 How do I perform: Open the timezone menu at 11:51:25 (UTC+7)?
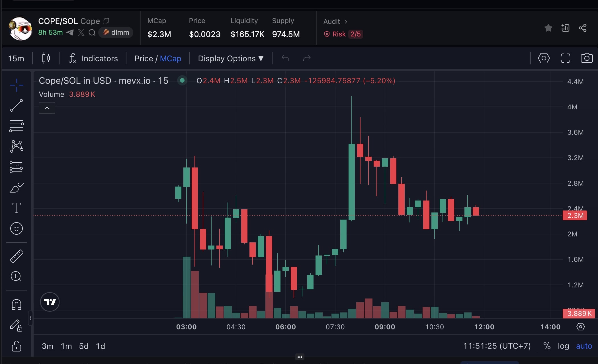point(497,346)
